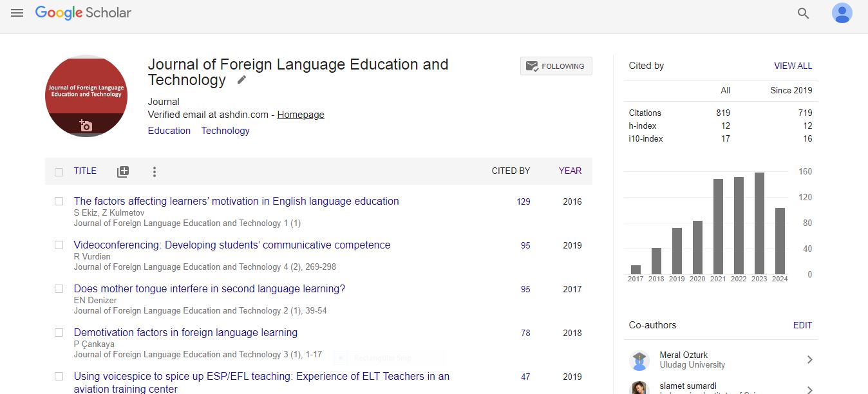Open the user account avatar
The width and height of the screenshot is (868, 394).
pos(842,14)
